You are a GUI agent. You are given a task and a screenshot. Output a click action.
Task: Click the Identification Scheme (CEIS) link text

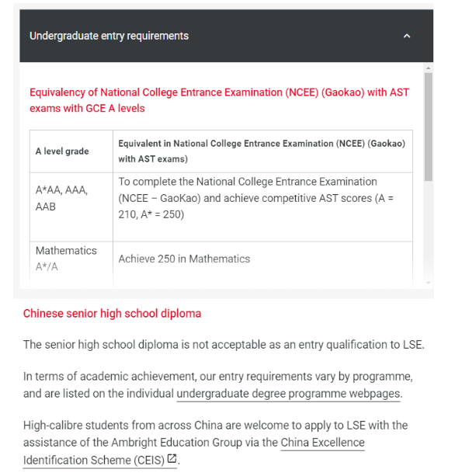click(94, 460)
